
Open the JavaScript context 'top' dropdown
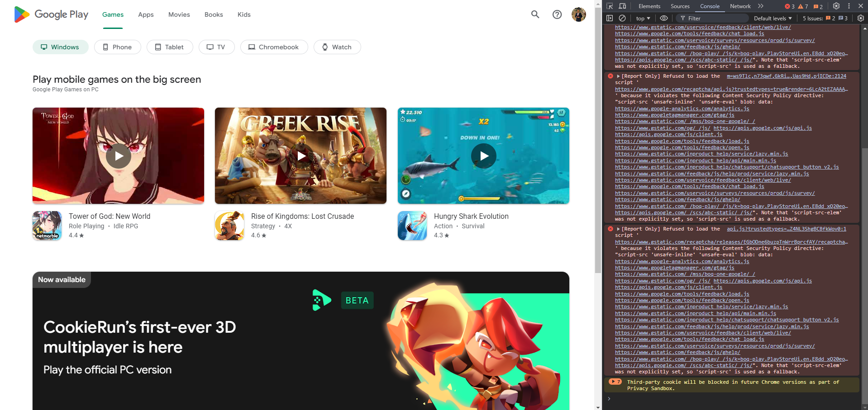click(643, 18)
